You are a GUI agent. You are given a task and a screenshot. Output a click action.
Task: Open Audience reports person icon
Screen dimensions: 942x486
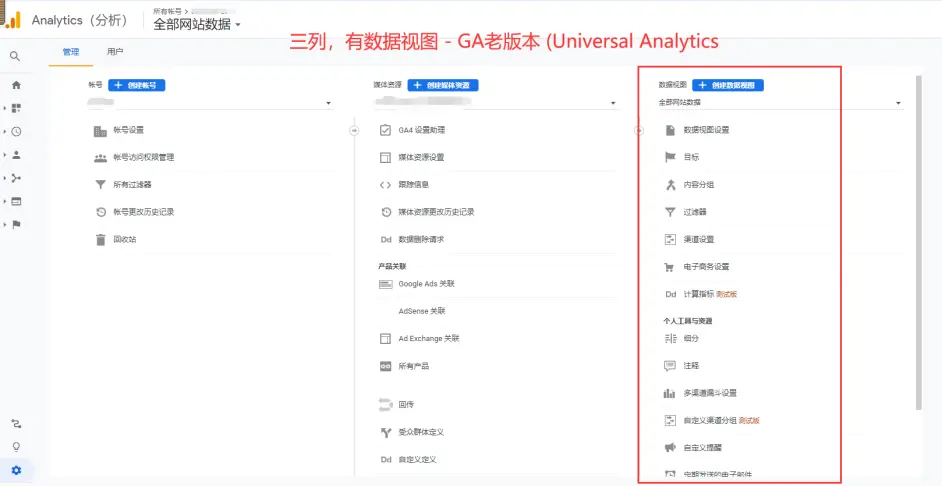(x=16, y=154)
